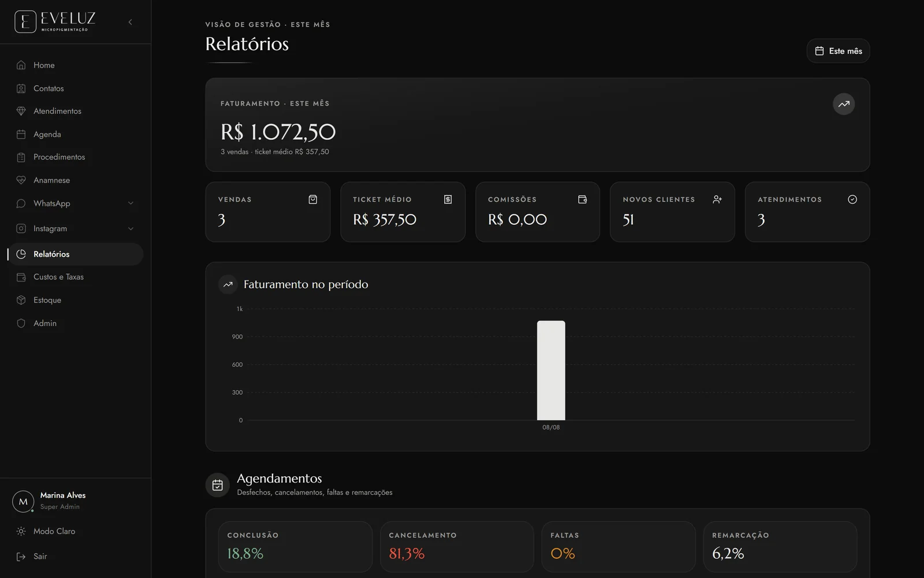Screen dimensions: 924x578
Task: Click the Admin shield icon
Action: [21, 323]
